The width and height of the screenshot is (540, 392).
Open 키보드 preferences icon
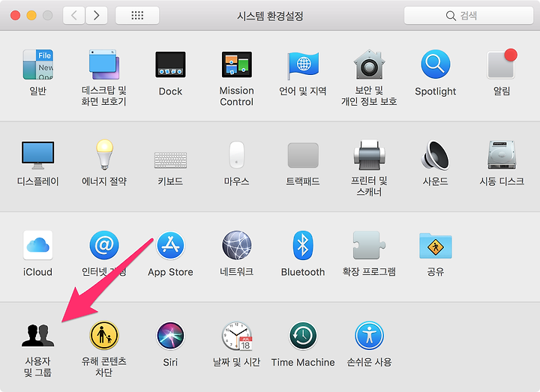point(170,160)
